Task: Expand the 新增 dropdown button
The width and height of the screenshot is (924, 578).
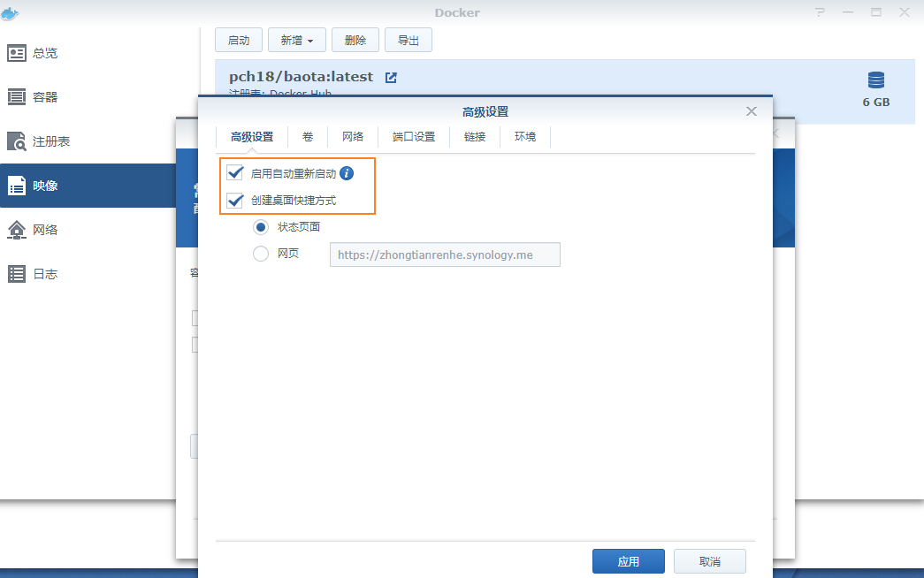Action: (297, 40)
